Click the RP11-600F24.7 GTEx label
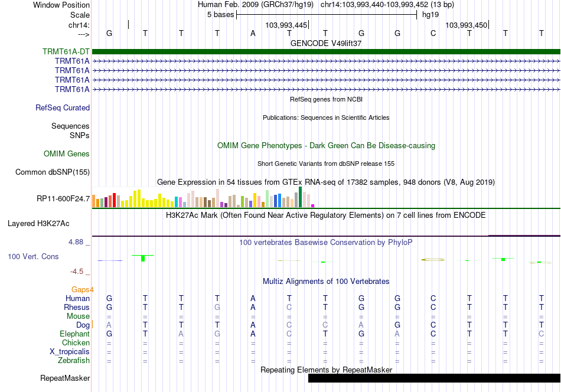The height and width of the screenshot is (392, 561). coord(63,198)
